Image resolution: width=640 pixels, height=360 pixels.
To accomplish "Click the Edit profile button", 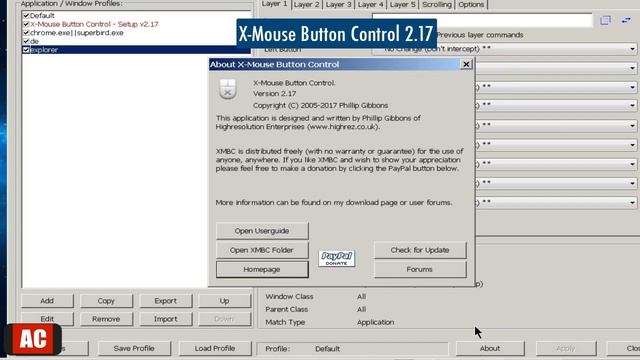I will (x=47, y=319).
